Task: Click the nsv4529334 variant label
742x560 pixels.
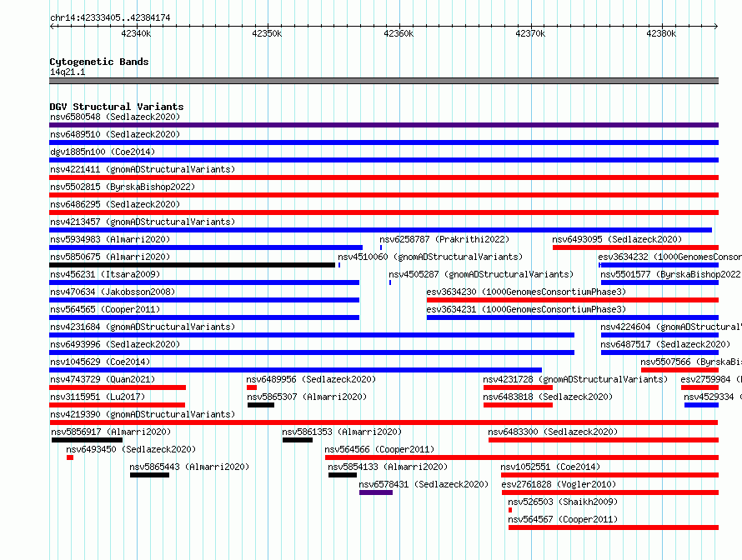Action: (713, 397)
